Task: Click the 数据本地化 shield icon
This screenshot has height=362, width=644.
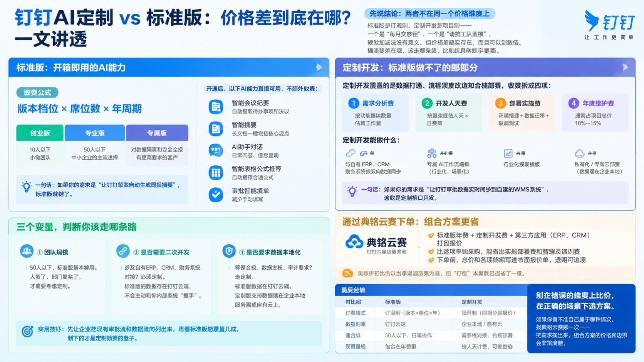Action: point(229,251)
